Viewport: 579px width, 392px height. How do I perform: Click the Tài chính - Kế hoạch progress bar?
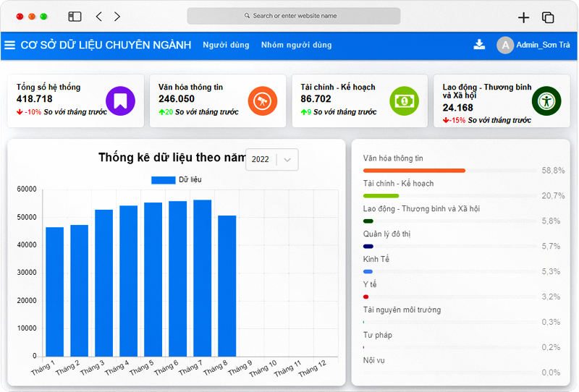(x=449, y=195)
